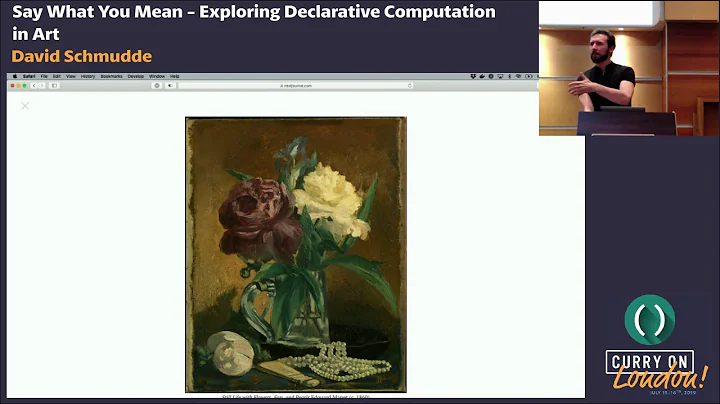Click the half-moon extension icon beside address bar
Image resolution: width=720 pixels, height=404 pixels.
pyautogui.click(x=170, y=86)
